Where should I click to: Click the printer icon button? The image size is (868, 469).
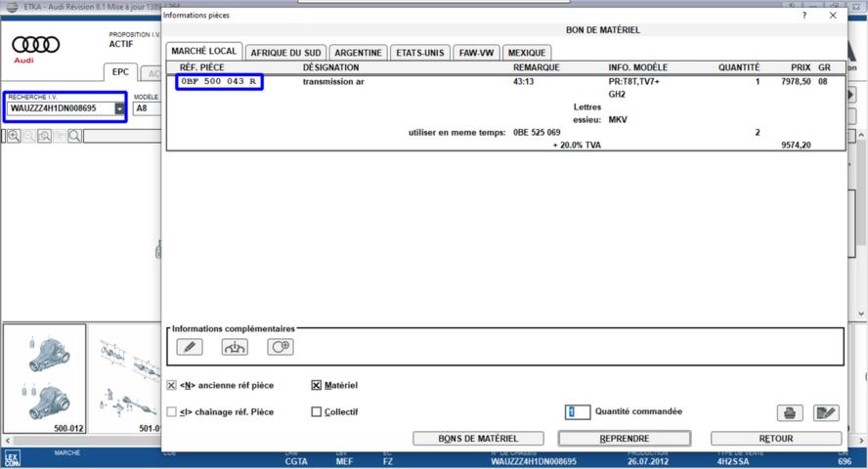[x=790, y=413]
